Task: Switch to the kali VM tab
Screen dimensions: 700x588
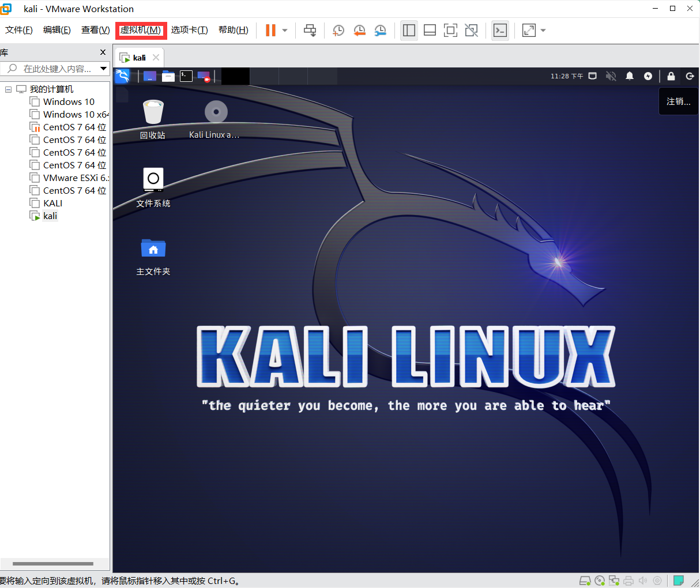Action: coord(140,58)
